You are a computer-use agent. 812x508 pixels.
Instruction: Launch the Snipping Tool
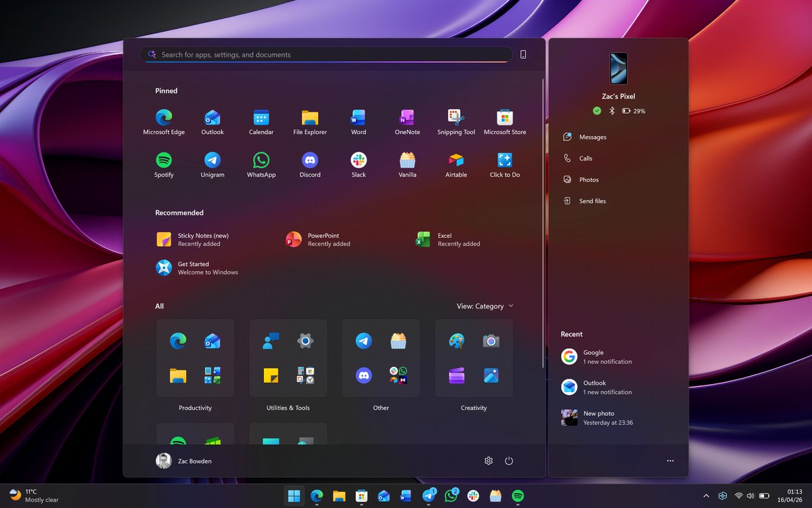point(456,122)
